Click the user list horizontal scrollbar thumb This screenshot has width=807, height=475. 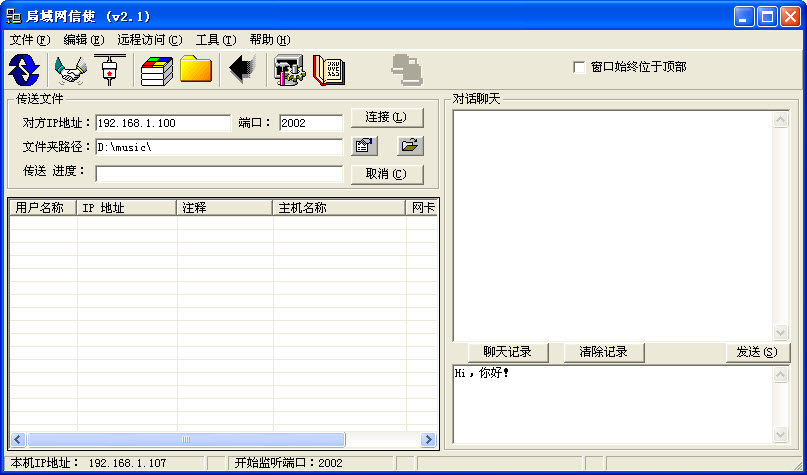tap(186, 439)
